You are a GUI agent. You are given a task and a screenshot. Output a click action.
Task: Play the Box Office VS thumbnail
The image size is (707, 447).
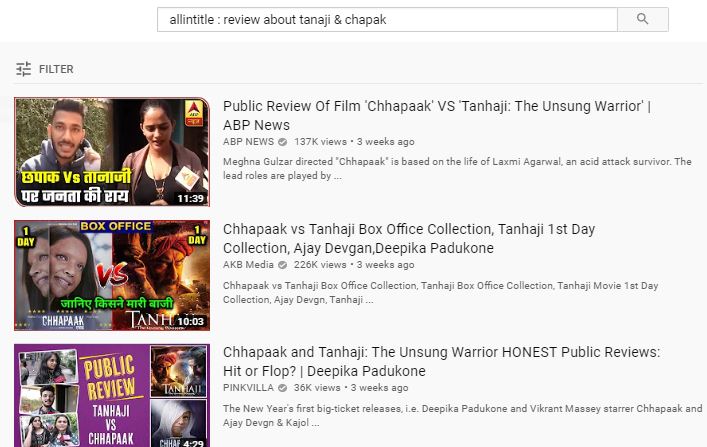(x=112, y=275)
